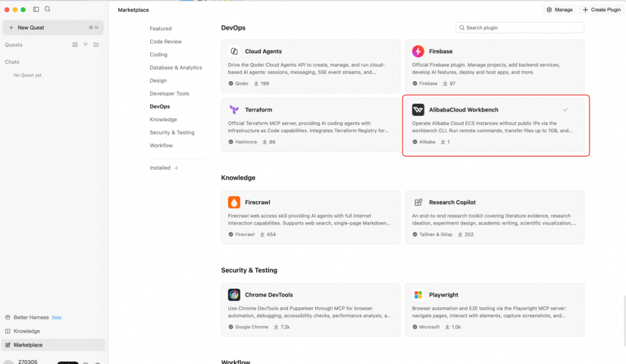Open the Firebase card title
The height and width of the screenshot is (364, 626).
click(x=441, y=51)
